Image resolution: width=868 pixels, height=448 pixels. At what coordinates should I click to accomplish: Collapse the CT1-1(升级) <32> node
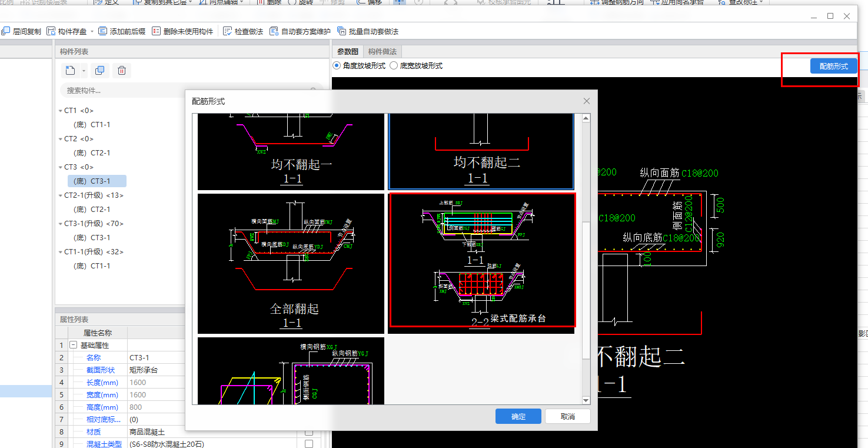click(x=60, y=252)
